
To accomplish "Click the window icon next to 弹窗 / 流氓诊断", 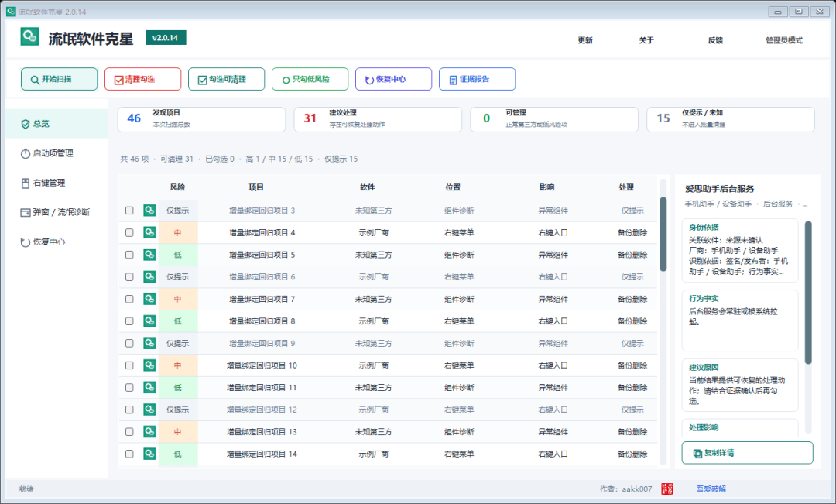I will point(25,212).
